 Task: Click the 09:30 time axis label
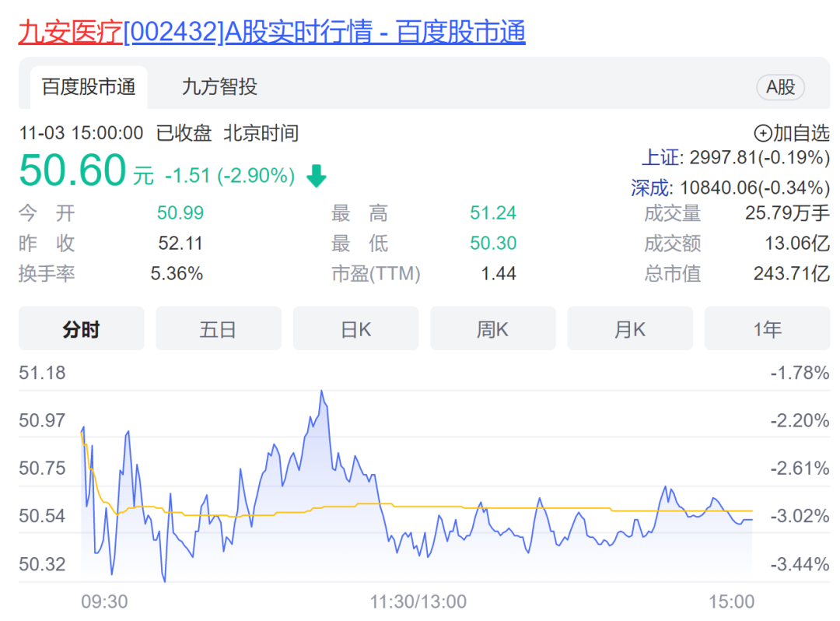tap(104, 602)
